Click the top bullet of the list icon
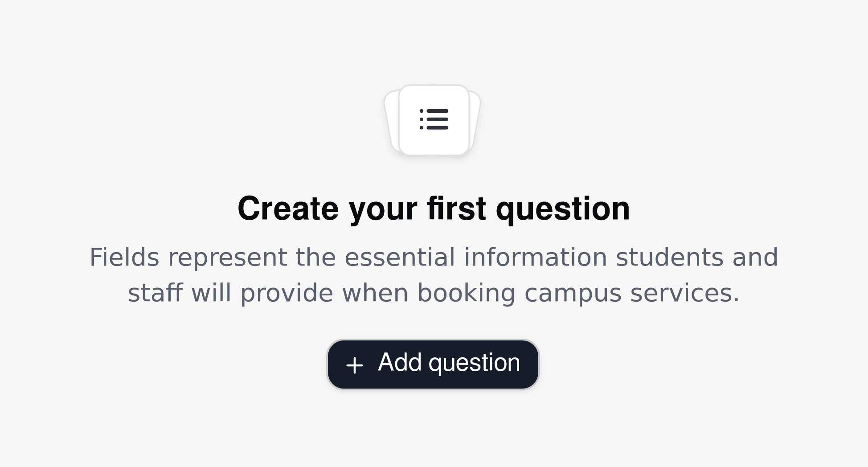868x467 pixels. pos(422,111)
